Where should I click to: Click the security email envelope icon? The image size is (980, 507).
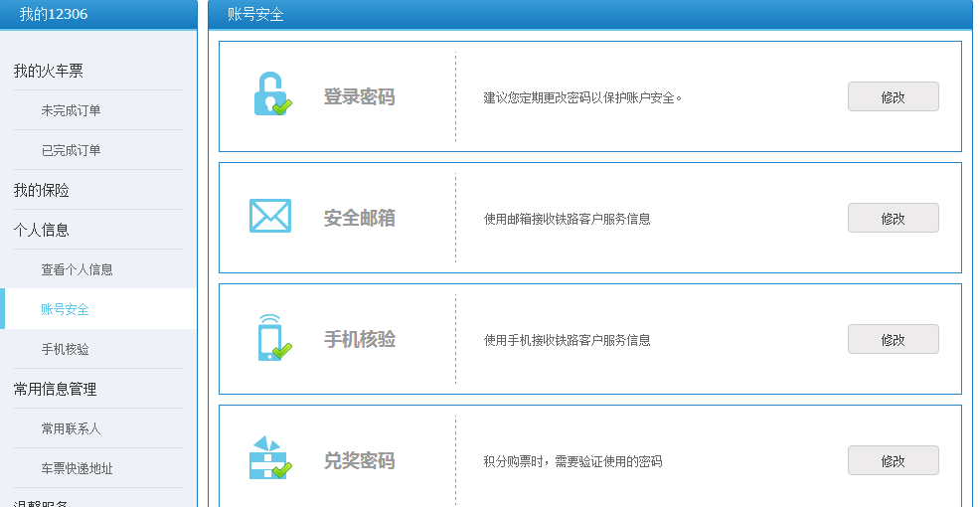pos(270,216)
